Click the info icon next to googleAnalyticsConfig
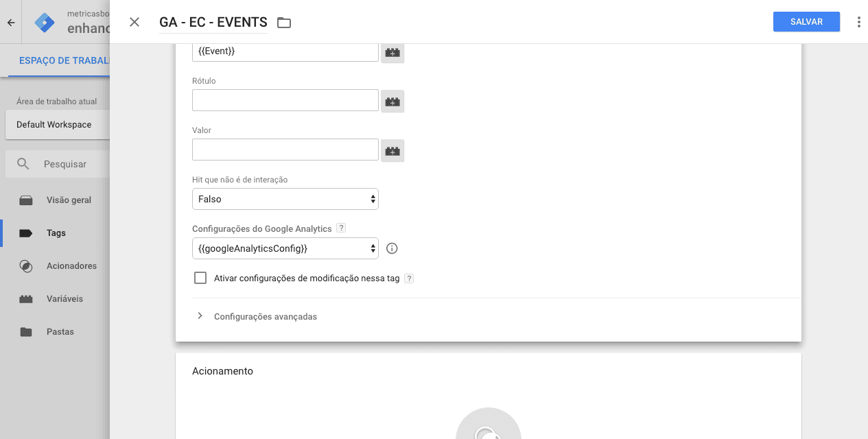Screen dimensions: 868x439 tap(392, 248)
